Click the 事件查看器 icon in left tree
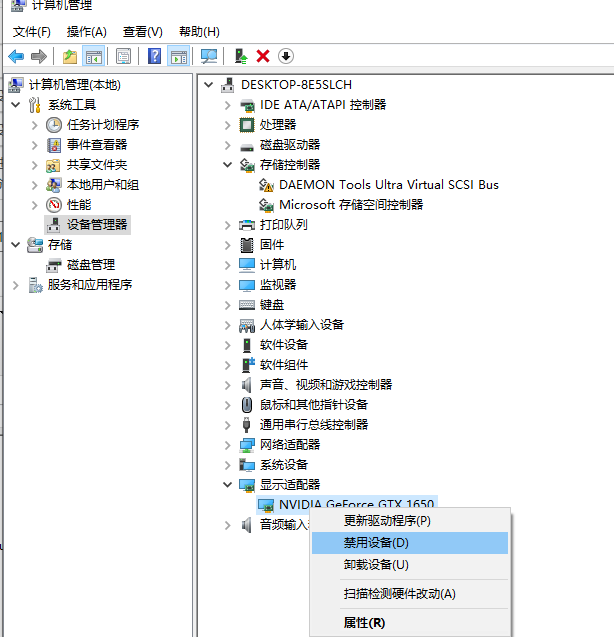This screenshot has height=637, width=614. 54,145
